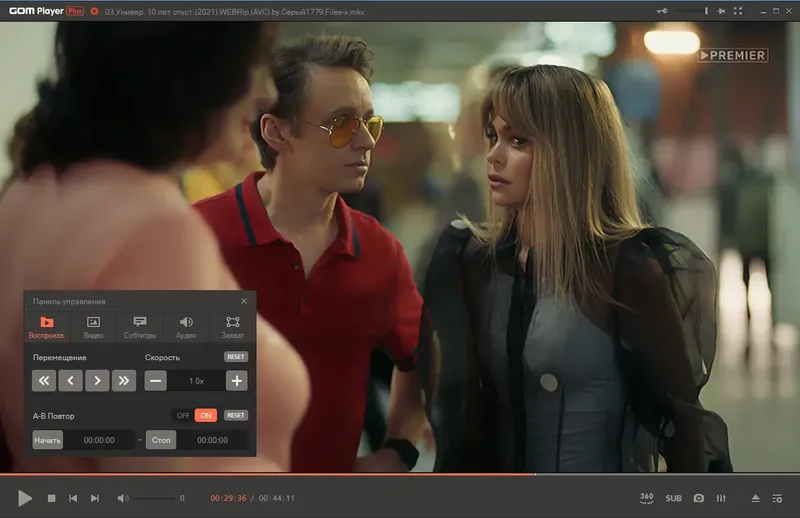Switch to the Аудио tab
The image size is (800, 518).
[x=186, y=327]
